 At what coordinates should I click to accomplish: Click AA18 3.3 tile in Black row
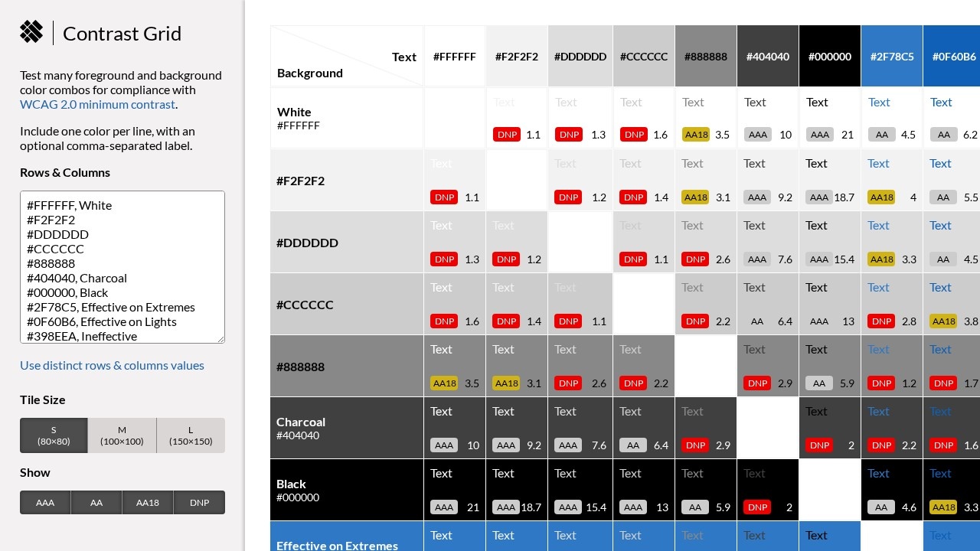click(952, 490)
